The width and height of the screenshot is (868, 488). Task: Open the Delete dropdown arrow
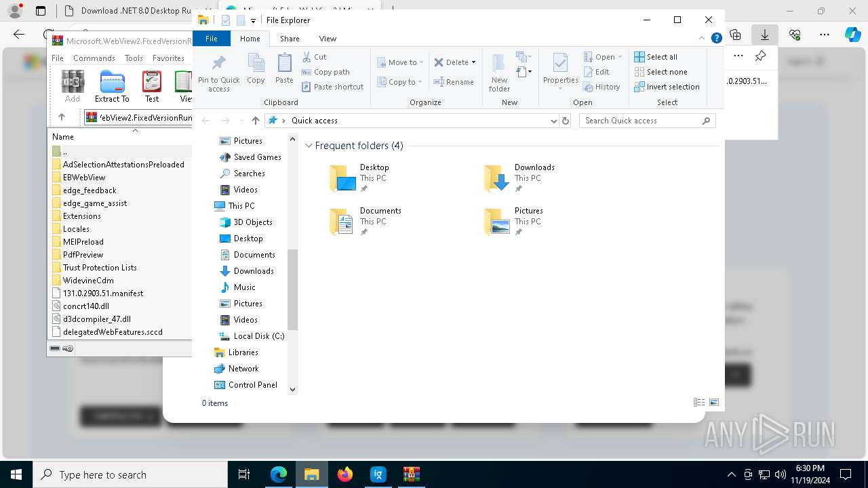coord(473,62)
